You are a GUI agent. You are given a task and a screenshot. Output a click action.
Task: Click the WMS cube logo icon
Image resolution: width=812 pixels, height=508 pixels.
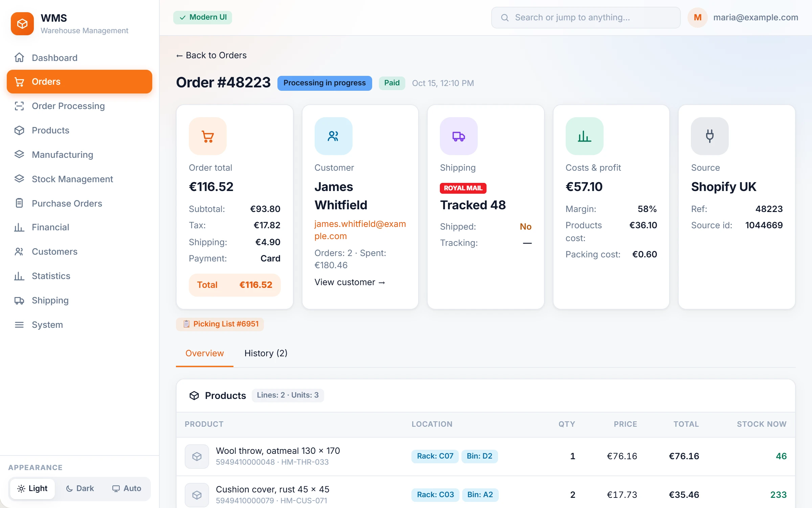pos(22,24)
